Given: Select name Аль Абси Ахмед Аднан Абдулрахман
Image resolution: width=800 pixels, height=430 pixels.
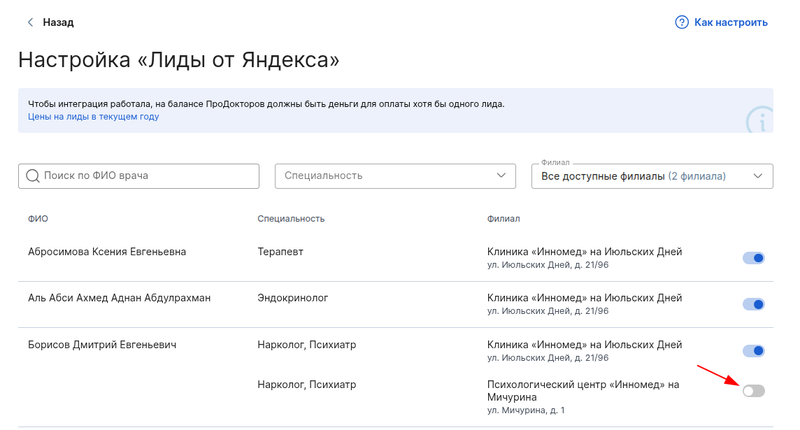Looking at the screenshot, I should [119, 298].
